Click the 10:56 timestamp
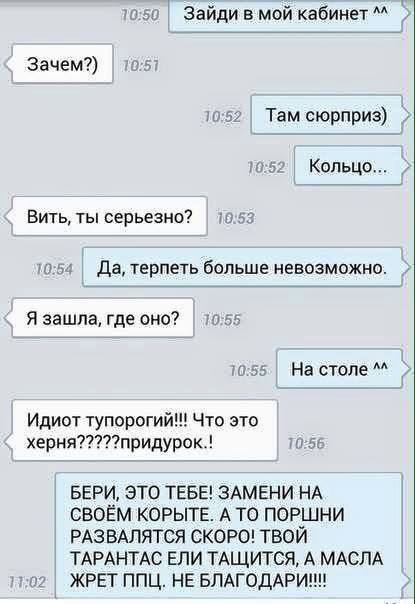415x604 pixels. click(x=307, y=444)
